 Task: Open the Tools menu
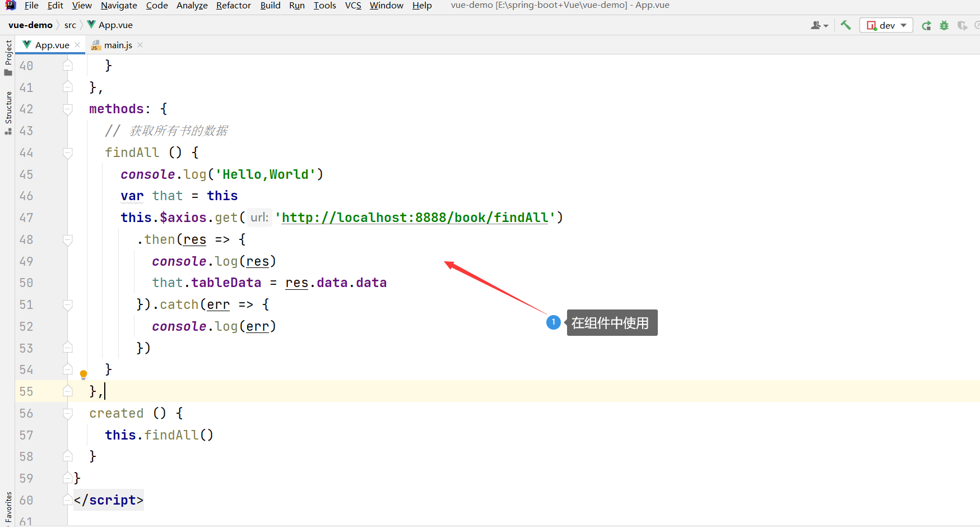pyautogui.click(x=325, y=6)
